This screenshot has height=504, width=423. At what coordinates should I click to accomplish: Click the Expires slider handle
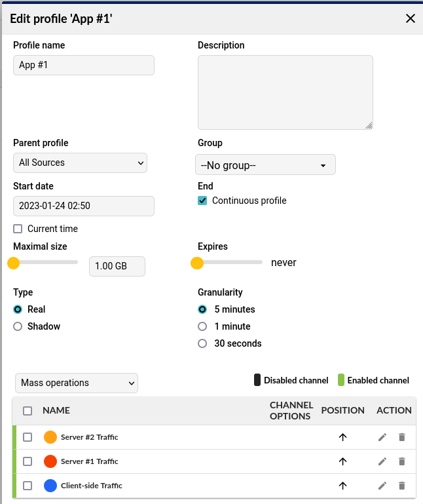197,263
